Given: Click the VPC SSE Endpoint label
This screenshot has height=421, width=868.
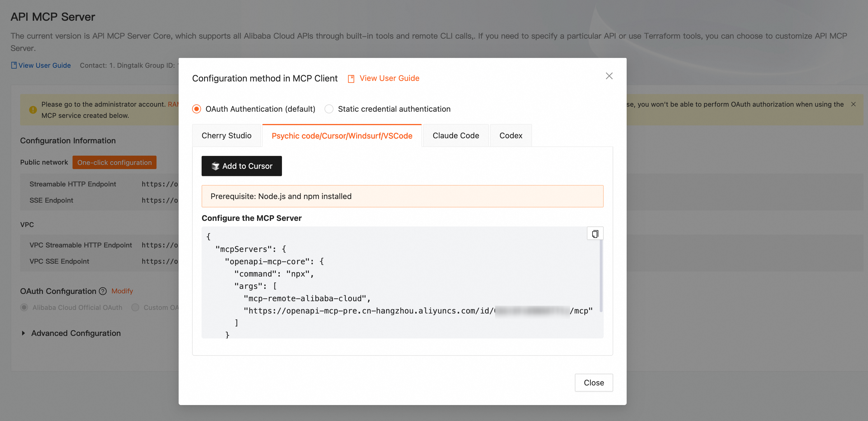Looking at the screenshot, I should tap(59, 261).
